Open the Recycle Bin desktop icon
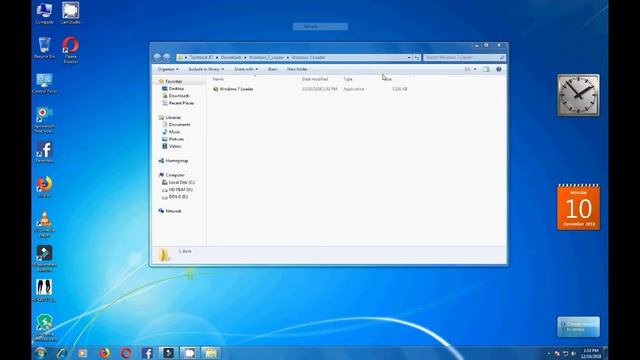Screen dimensions: 640x360 [x=44, y=48]
